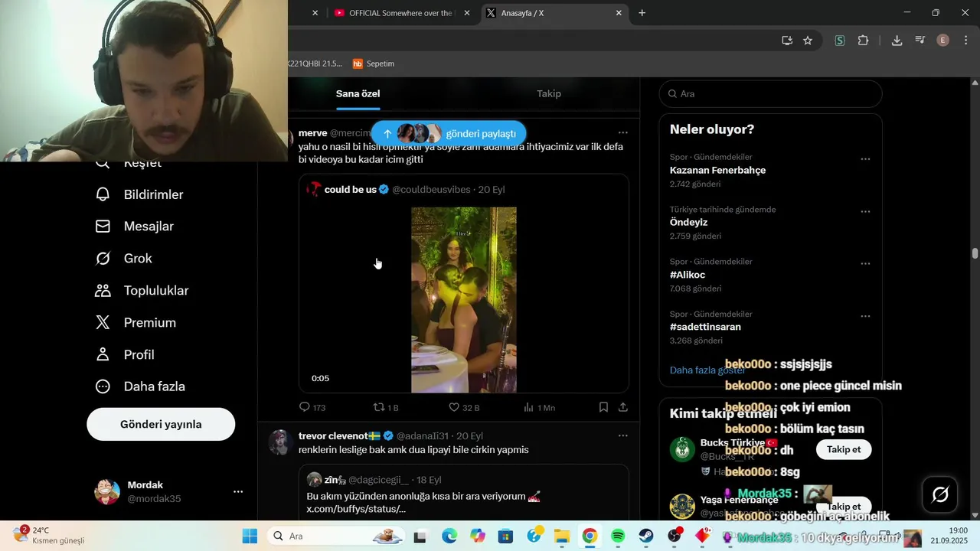980x551 pixels.
Task: Switch to OFFICIAL Somewhere over the YouTube tab
Action: point(400,13)
